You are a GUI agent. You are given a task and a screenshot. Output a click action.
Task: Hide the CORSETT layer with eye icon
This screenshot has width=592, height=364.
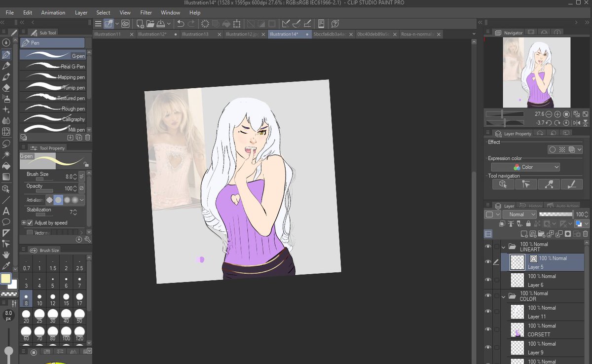click(x=488, y=329)
